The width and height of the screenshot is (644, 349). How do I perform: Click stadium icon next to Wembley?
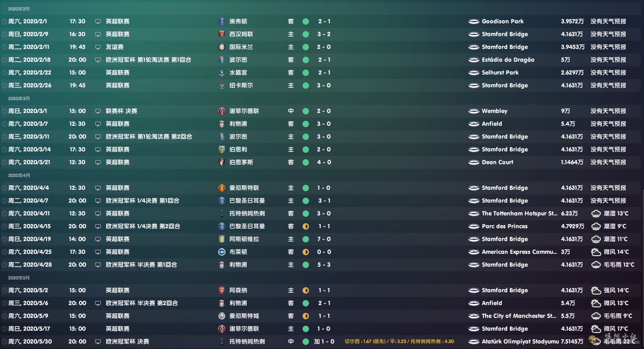click(474, 111)
